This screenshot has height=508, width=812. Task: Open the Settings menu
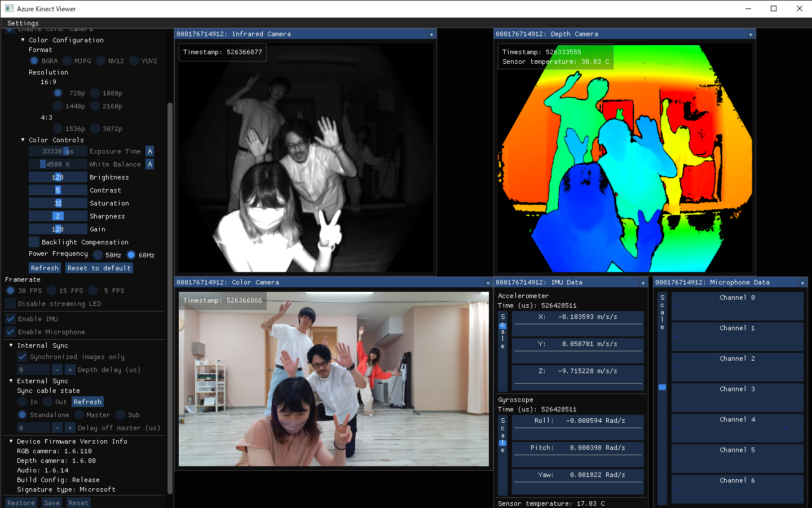click(23, 23)
